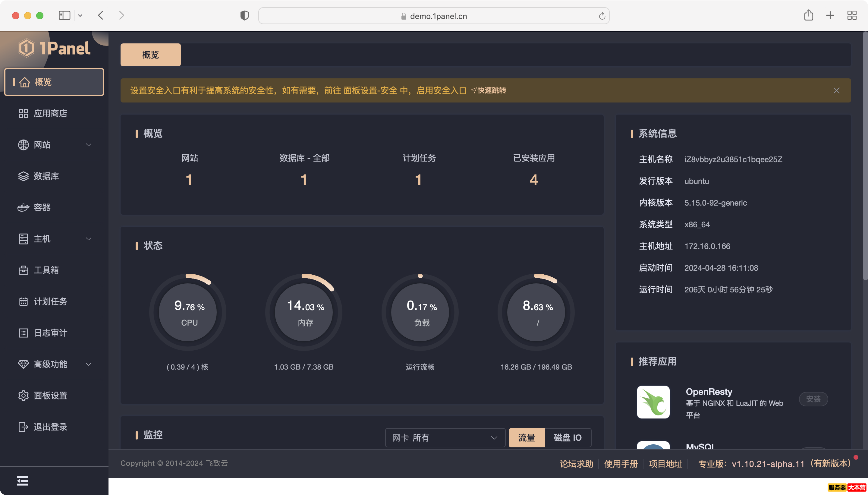Expand the 主机 host submenu chevron
The width and height of the screenshot is (868, 495).
[x=89, y=239]
